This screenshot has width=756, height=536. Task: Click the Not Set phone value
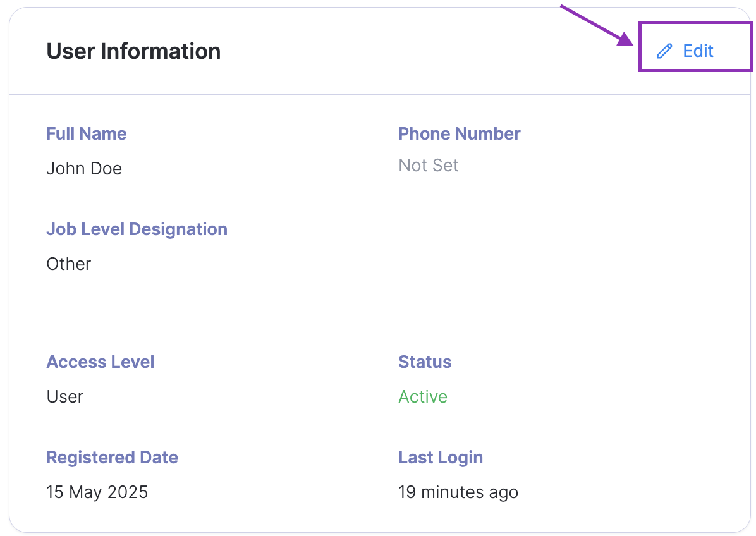(x=429, y=166)
